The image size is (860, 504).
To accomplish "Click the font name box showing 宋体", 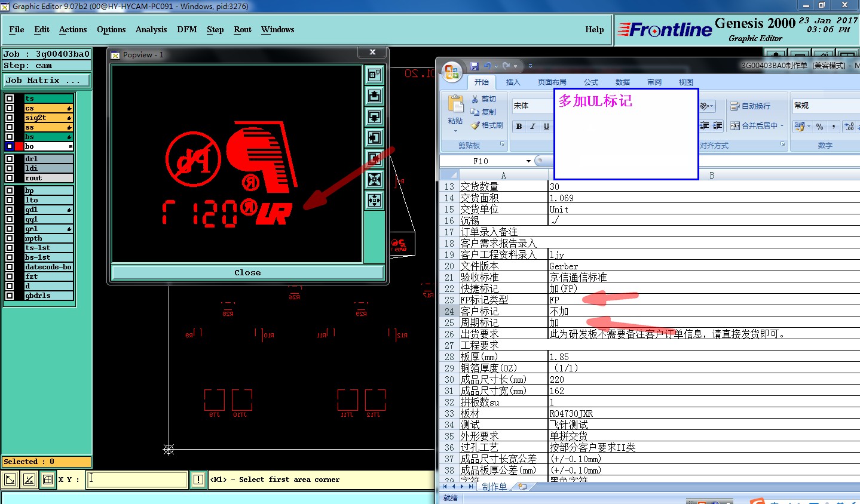I will coord(532,106).
